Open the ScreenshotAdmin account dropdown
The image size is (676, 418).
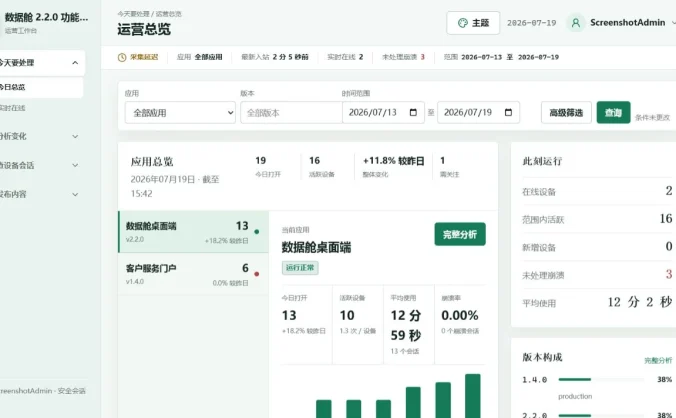pos(673,23)
